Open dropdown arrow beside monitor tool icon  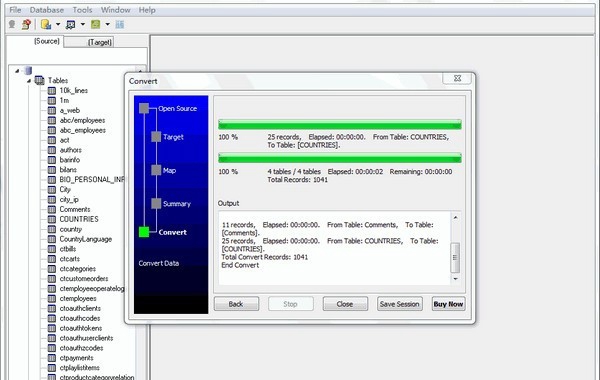pos(83,24)
